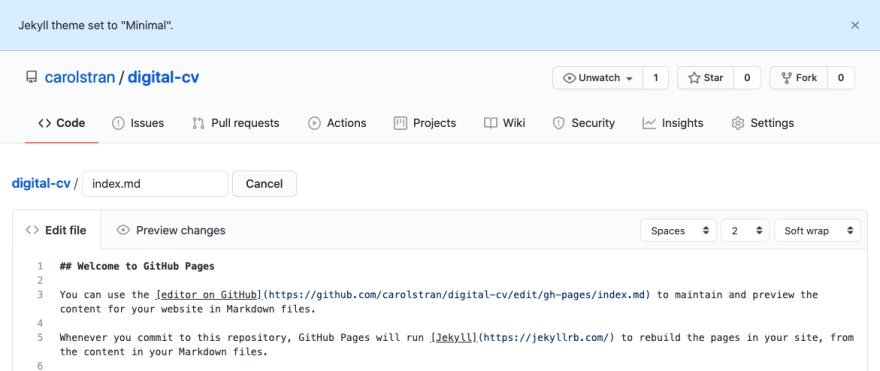The width and height of the screenshot is (880, 371).
Task: View the watchers count of 1
Action: point(656,78)
